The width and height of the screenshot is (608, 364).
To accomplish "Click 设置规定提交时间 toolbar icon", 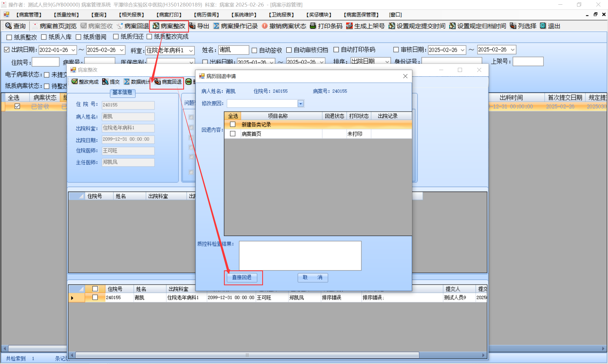I will coord(392,26).
